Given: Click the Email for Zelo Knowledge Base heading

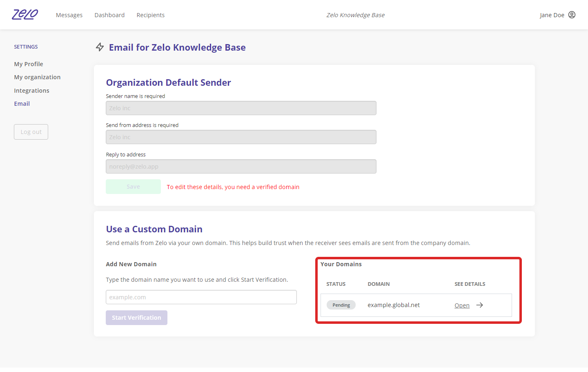Looking at the screenshot, I should click(x=177, y=47).
